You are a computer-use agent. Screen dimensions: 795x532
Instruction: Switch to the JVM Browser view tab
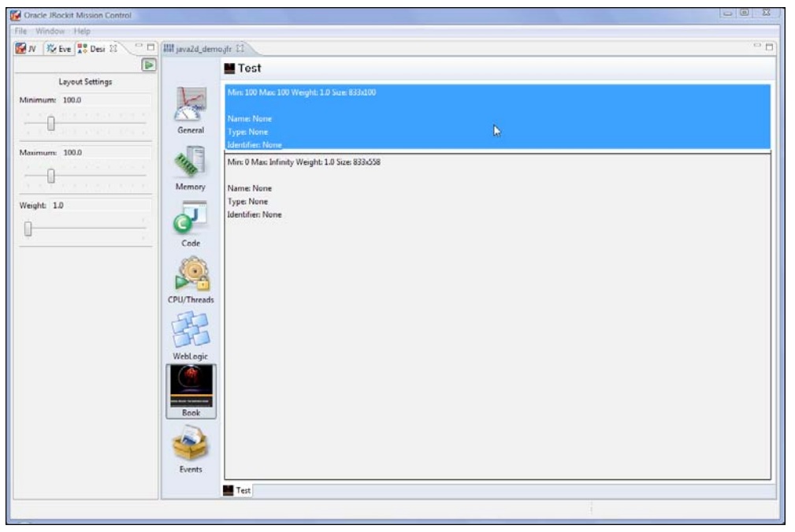point(27,49)
